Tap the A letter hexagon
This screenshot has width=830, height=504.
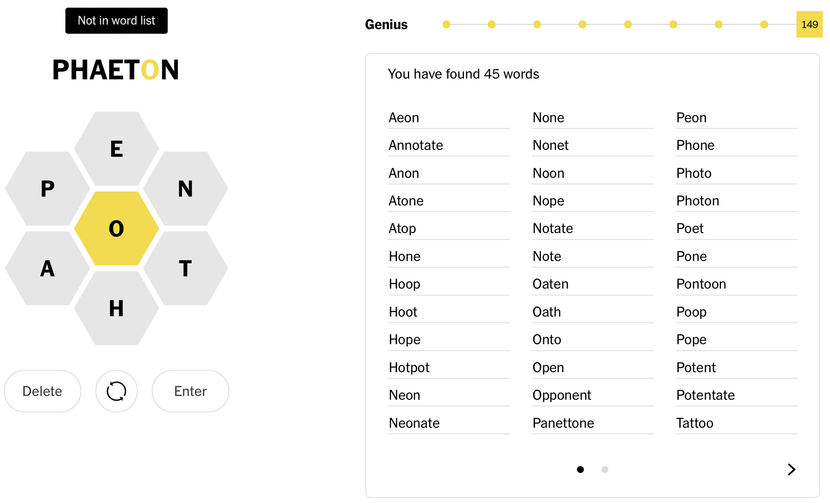click(x=48, y=268)
